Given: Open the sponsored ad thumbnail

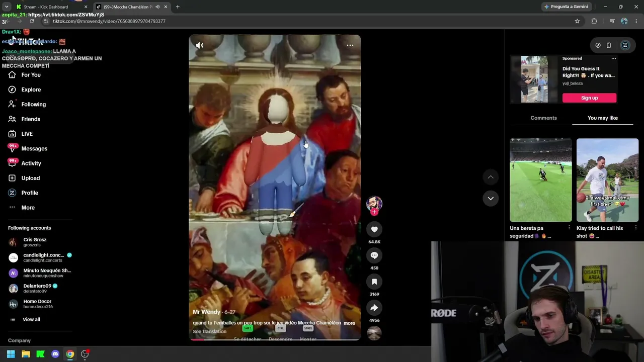Looking at the screenshot, I should coord(534,79).
